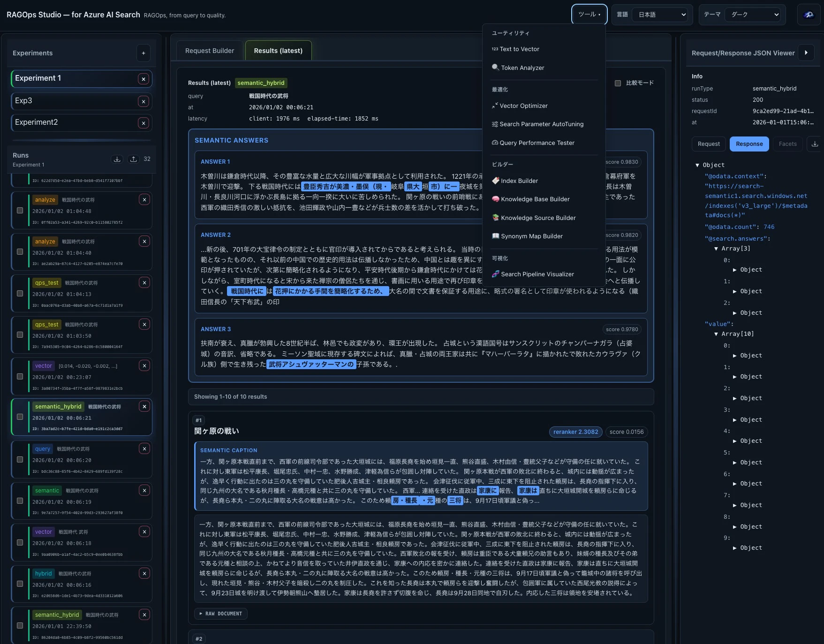
Task: Click the reranker 2.3082 badge on result #1
Action: (x=575, y=432)
